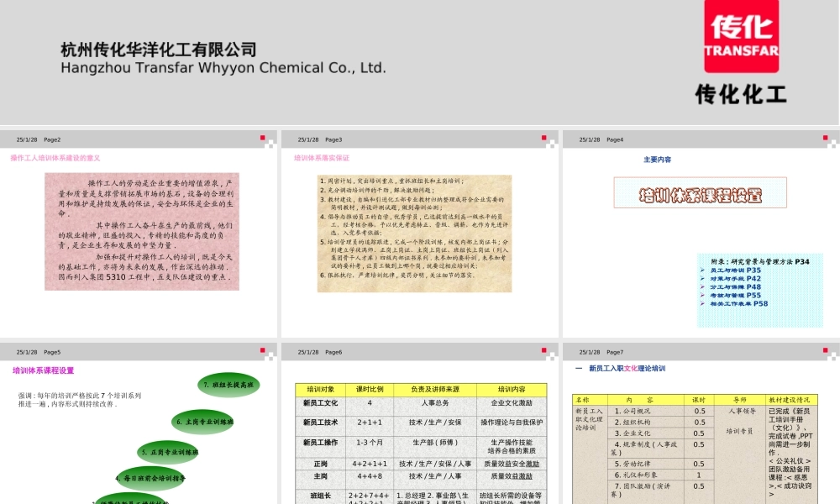
Task: Open the Page7 slide thumbnail
Action: (701, 423)
